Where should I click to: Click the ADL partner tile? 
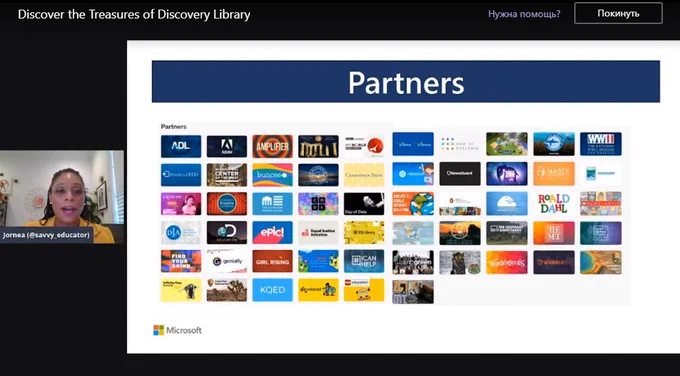(x=181, y=146)
